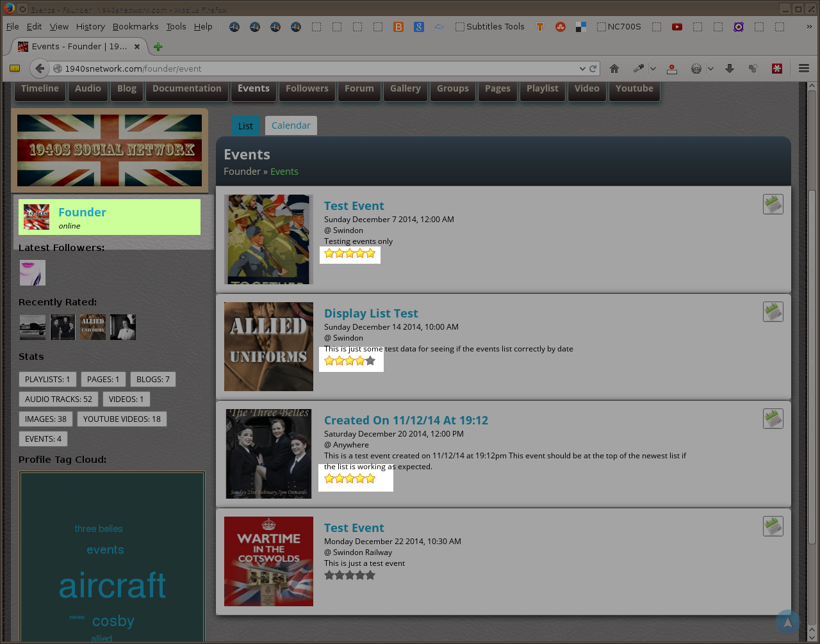
Task: Open the Bookmarks menu
Action: click(x=135, y=27)
